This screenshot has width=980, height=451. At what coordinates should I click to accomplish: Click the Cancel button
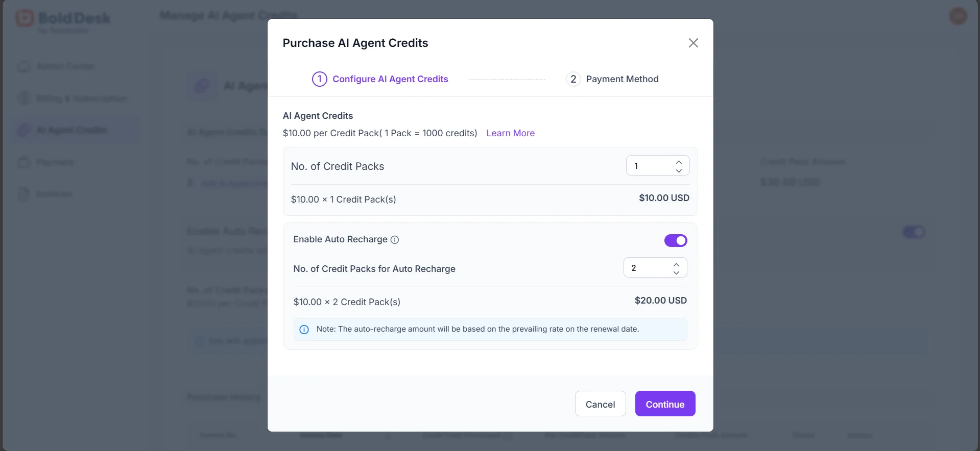600,404
